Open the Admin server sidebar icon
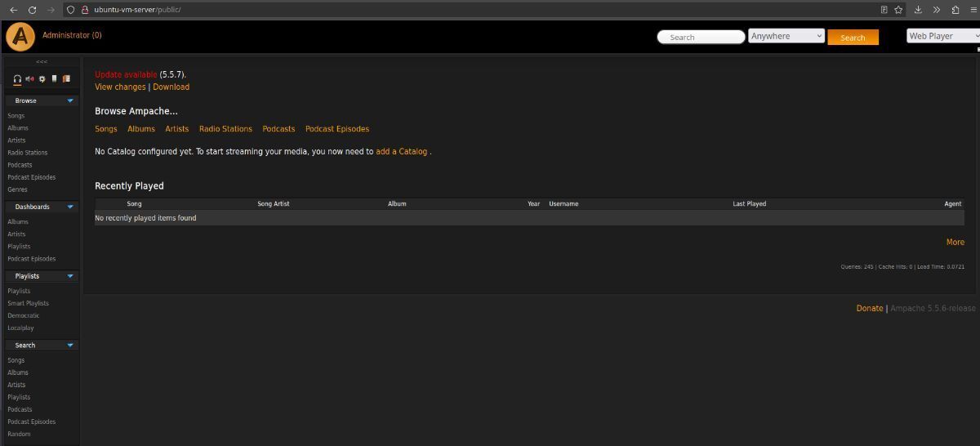The image size is (980, 446). [54, 79]
